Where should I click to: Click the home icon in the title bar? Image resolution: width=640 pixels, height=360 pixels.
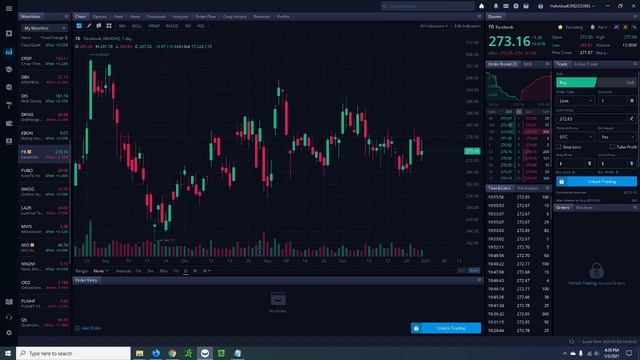click(x=482, y=6)
